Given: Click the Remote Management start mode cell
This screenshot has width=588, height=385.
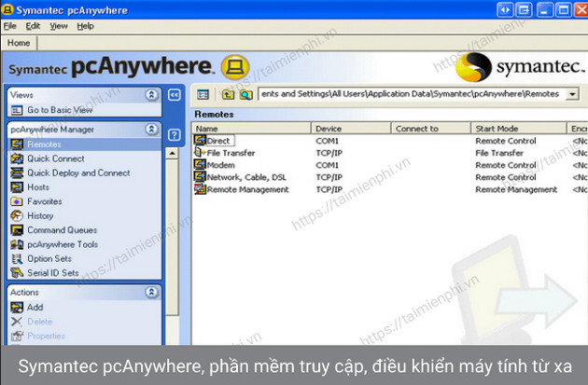Looking at the screenshot, I should point(516,189).
